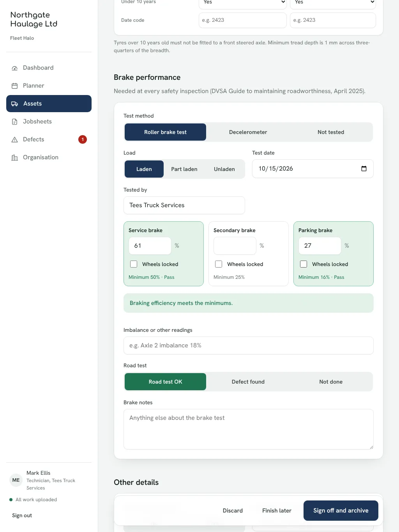
Task: Focus the Imbalance or other readings field
Action: (249, 345)
